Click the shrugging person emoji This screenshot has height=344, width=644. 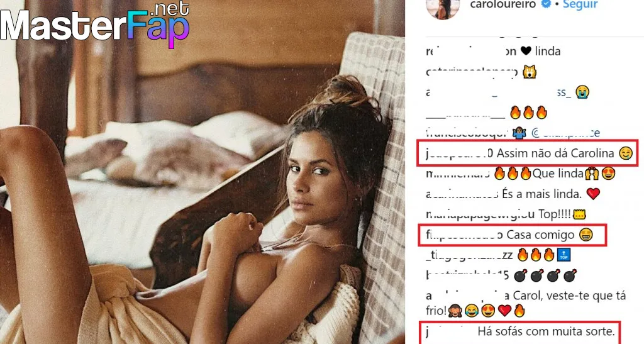point(519,133)
